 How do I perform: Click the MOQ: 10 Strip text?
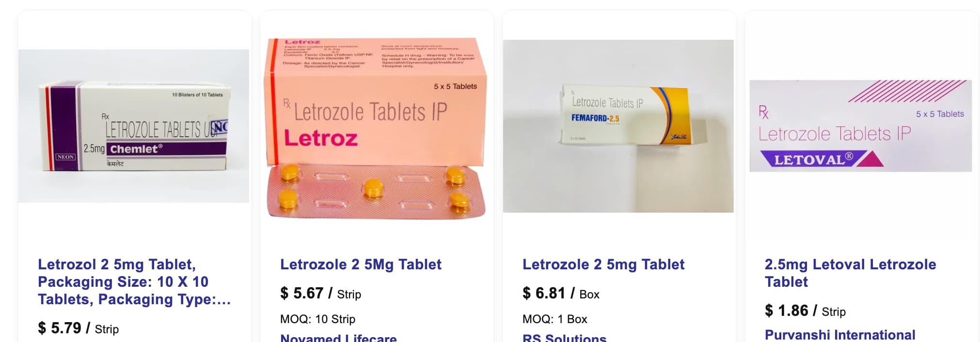(317, 319)
